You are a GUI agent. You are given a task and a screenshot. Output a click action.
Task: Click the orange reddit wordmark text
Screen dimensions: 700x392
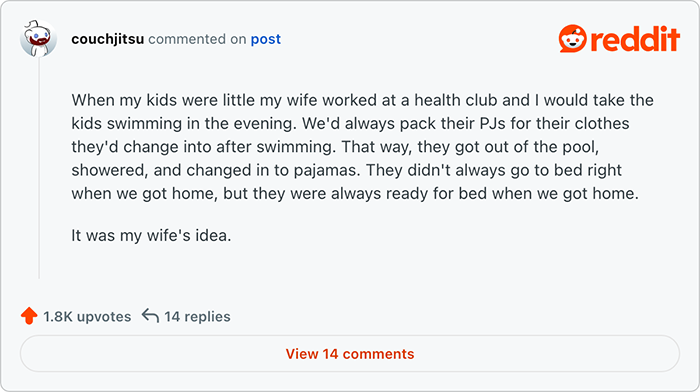pyautogui.click(x=635, y=39)
